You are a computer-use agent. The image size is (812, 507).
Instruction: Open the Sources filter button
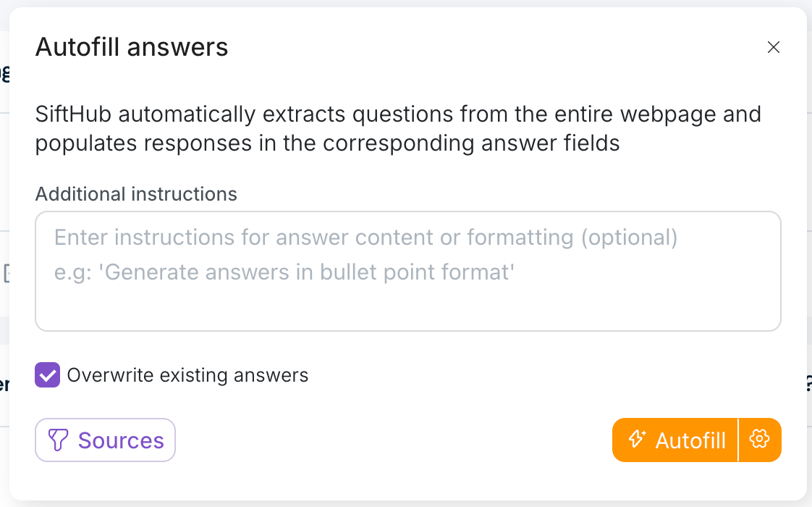coord(106,440)
